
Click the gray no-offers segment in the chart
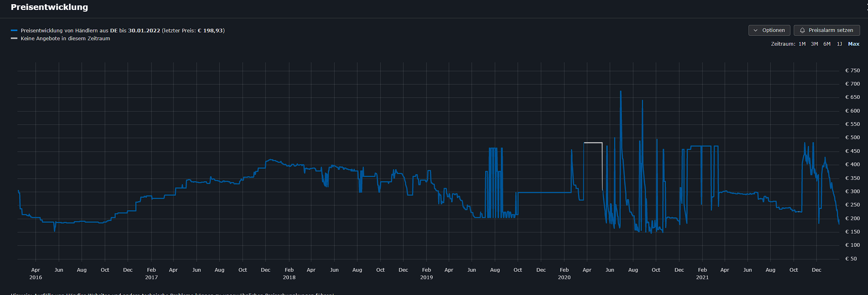tap(593, 143)
